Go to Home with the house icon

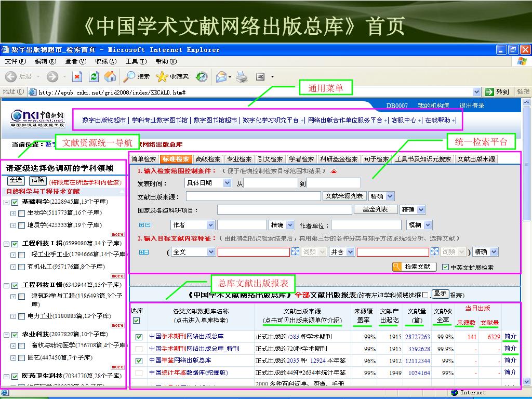click(110, 77)
